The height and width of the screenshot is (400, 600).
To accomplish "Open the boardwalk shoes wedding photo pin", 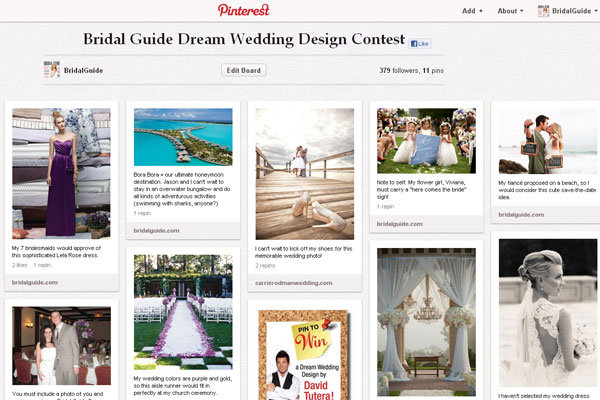I will [305, 174].
